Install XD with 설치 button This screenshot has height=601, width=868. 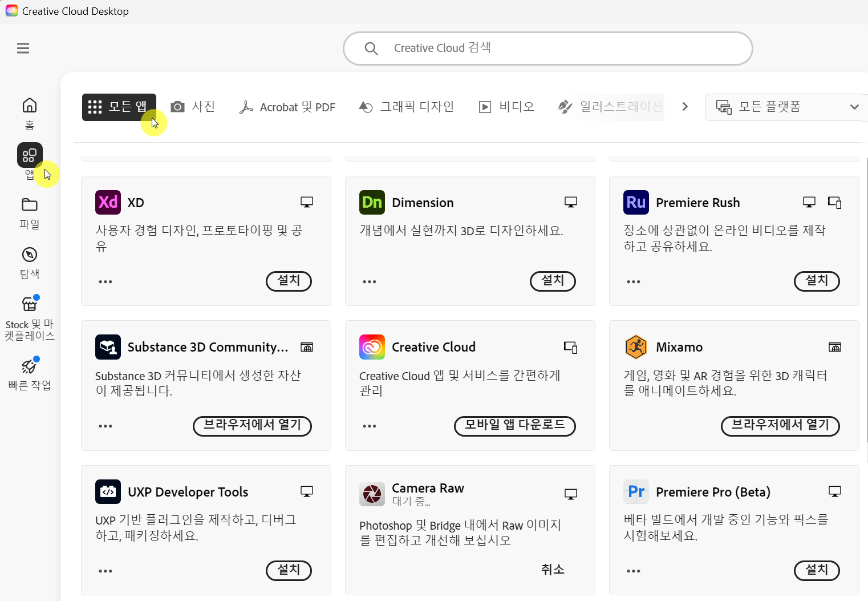289,281
